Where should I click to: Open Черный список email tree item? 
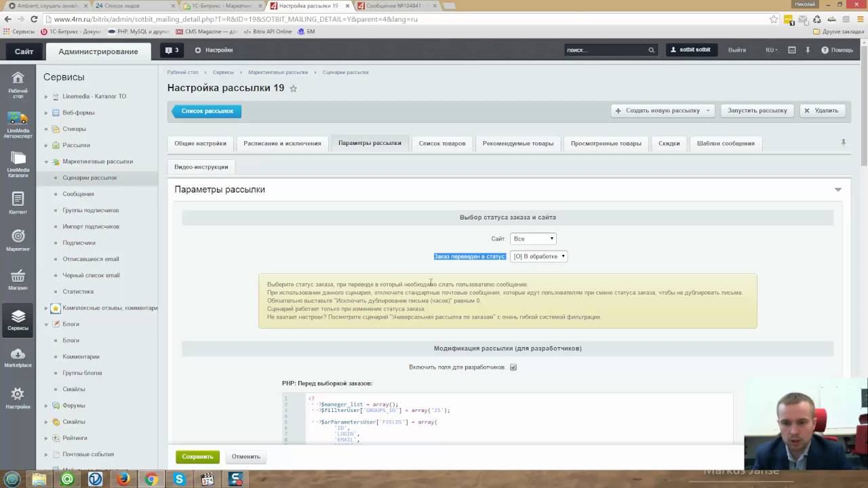(x=91, y=275)
